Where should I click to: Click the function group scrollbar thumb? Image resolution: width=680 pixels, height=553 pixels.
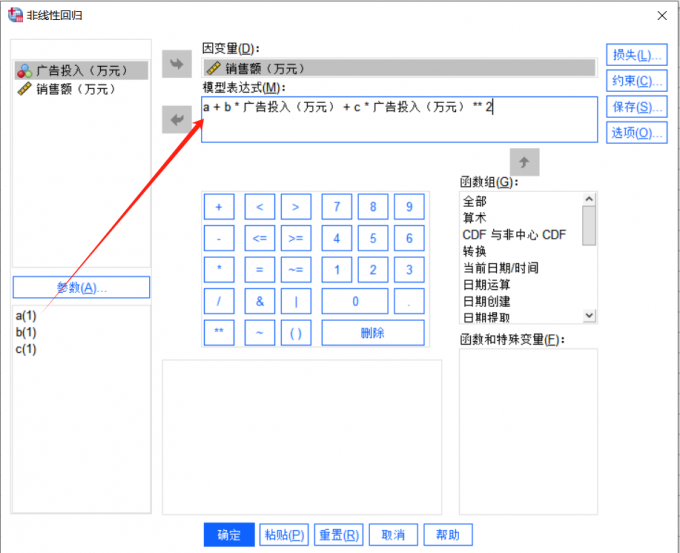click(588, 226)
